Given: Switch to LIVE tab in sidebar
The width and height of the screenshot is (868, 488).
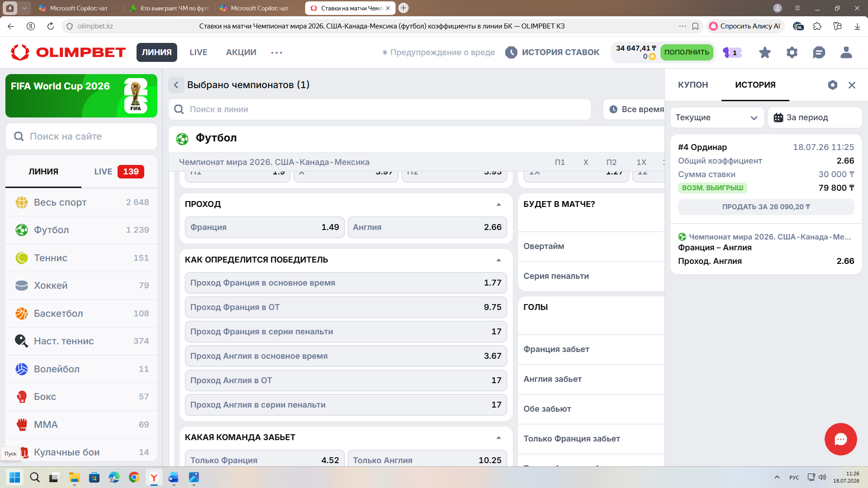Looking at the screenshot, I should click(119, 172).
